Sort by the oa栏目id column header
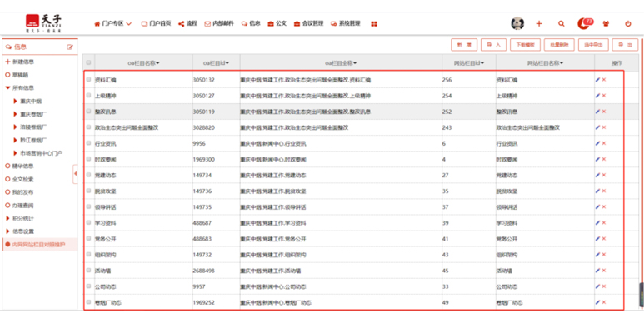Screen dimensions: 644x323 (x=216, y=62)
